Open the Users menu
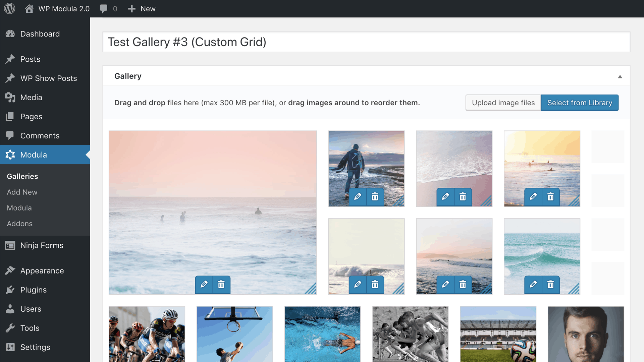The width and height of the screenshot is (644, 362). [x=45, y=309]
